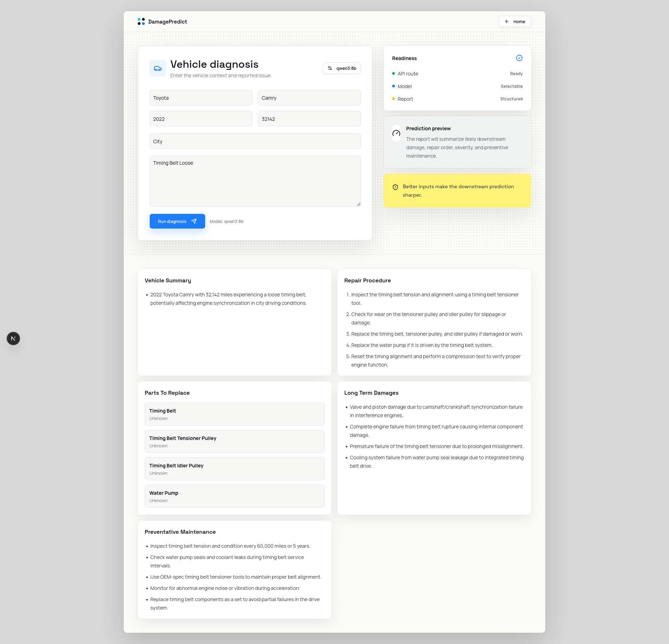Select the Timing Belt Idler Pulley card

(235, 469)
